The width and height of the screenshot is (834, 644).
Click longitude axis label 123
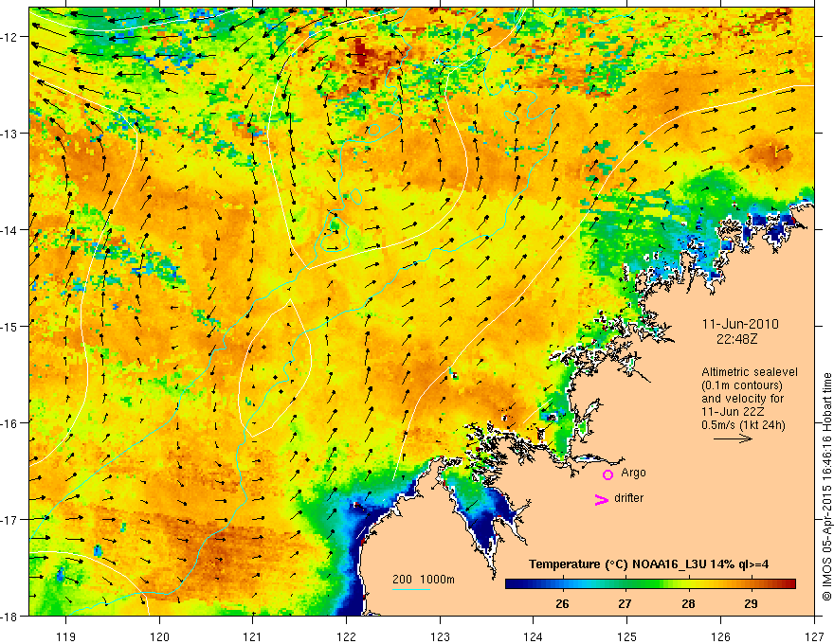point(440,637)
